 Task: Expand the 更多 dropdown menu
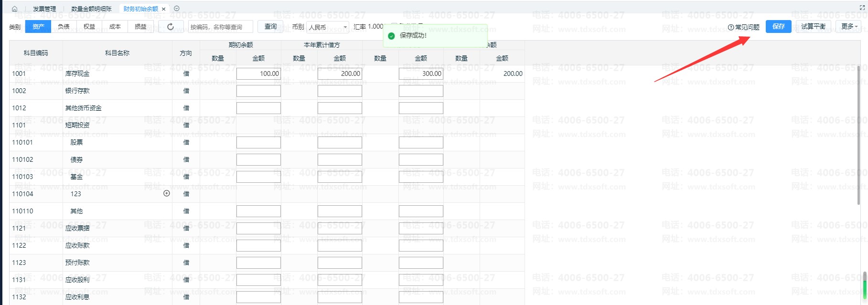849,27
